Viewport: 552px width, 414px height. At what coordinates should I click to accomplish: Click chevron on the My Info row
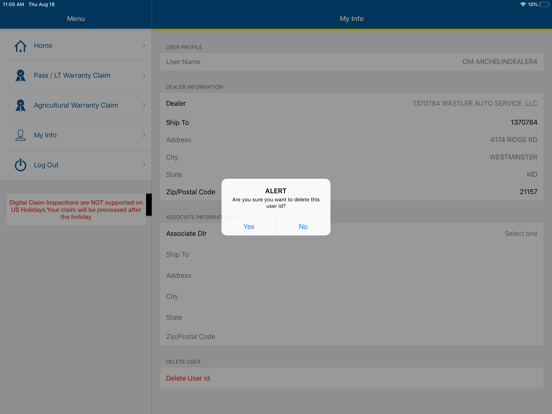pyautogui.click(x=144, y=135)
